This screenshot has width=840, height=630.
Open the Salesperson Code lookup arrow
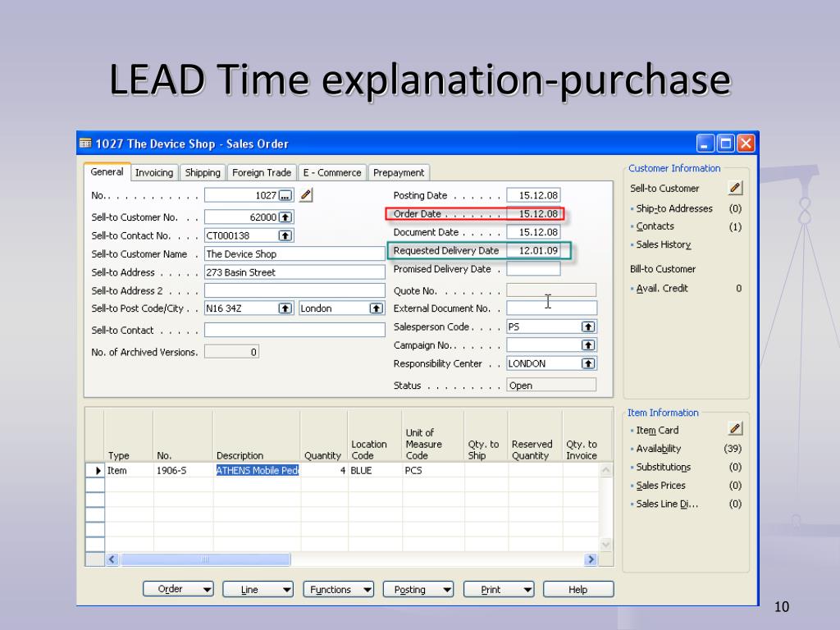(x=588, y=326)
